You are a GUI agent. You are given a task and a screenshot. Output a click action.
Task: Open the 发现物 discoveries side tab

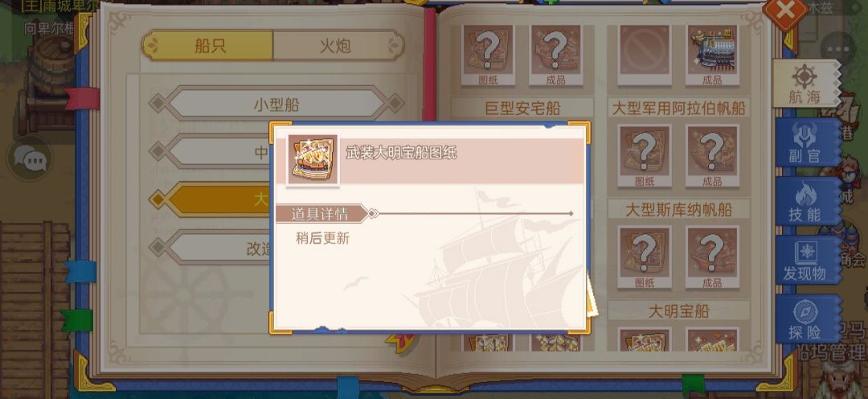point(807,261)
